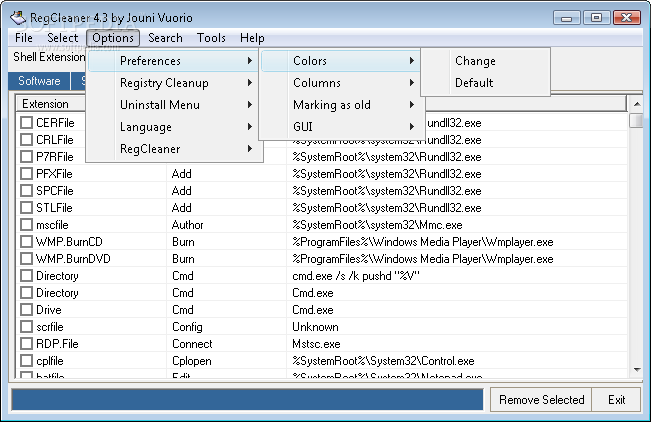This screenshot has width=651, height=422.
Task: Choose Change under Colors
Action: pos(486,61)
